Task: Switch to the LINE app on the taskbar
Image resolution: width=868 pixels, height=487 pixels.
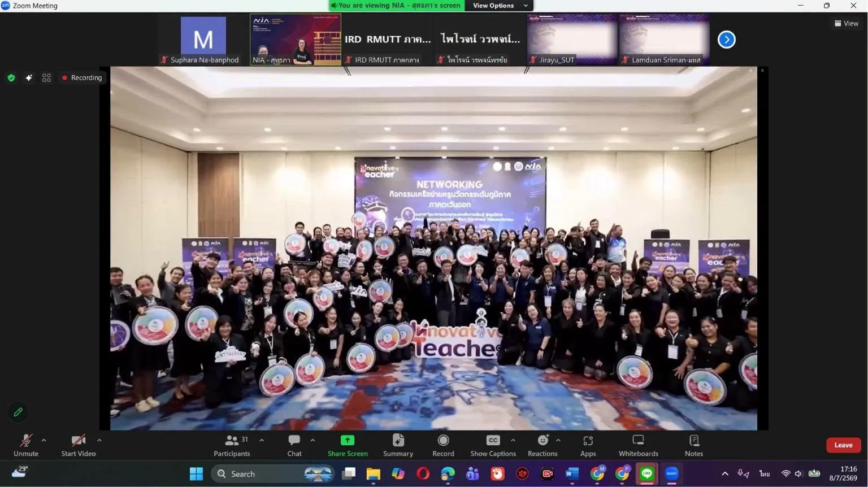Action: [646, 473]
